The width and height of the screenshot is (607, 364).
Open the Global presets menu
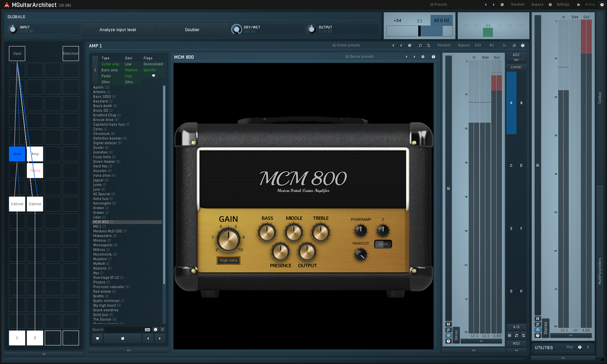[x=346, y=45]
